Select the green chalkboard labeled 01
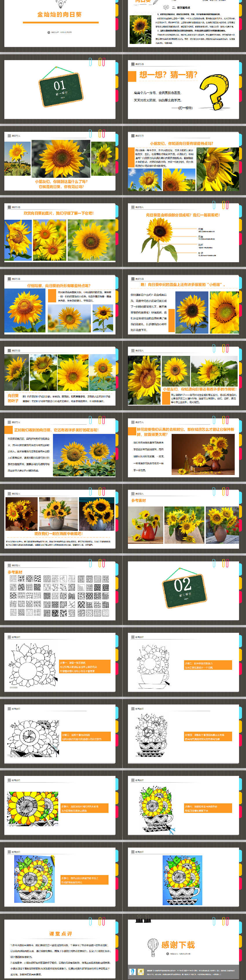Image resolution: width=246 pixels, height=980 pixels. (x=60, y=88)
